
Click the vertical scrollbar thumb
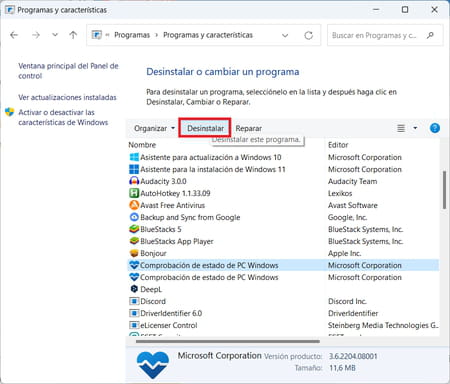pyautogui.click(x=444, y=190)
